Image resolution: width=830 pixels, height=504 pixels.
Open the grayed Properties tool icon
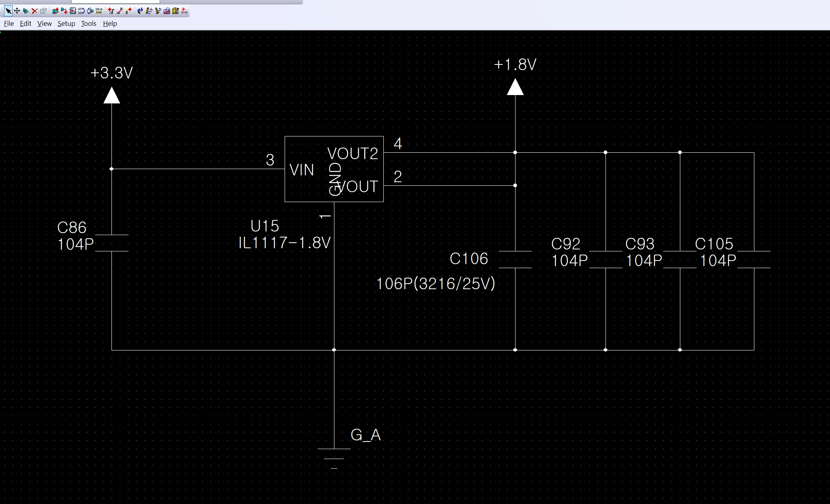(x=43, y=11)
